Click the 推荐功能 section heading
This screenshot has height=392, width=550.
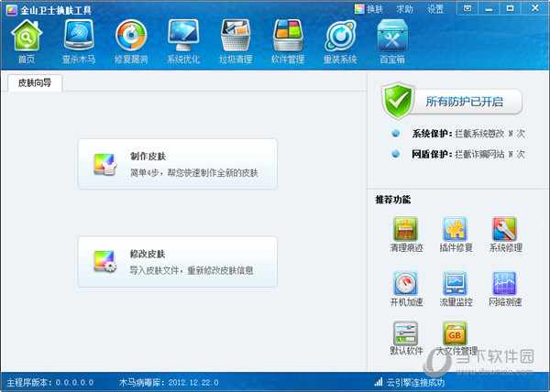393,200
